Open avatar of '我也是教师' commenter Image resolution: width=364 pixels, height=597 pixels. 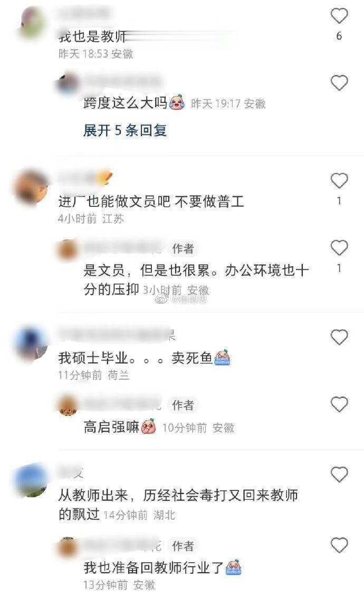pos(33,23)
